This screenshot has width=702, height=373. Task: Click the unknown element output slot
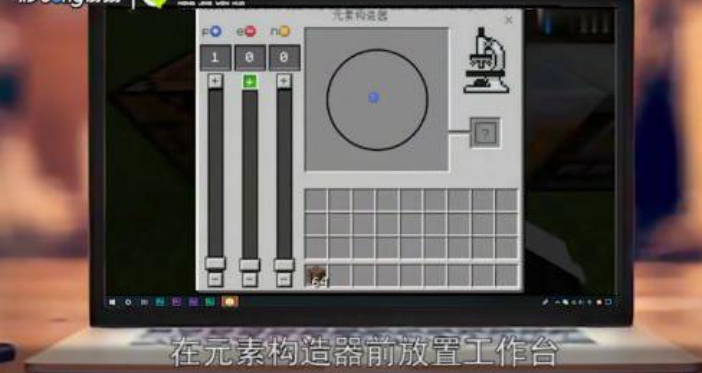485,133
